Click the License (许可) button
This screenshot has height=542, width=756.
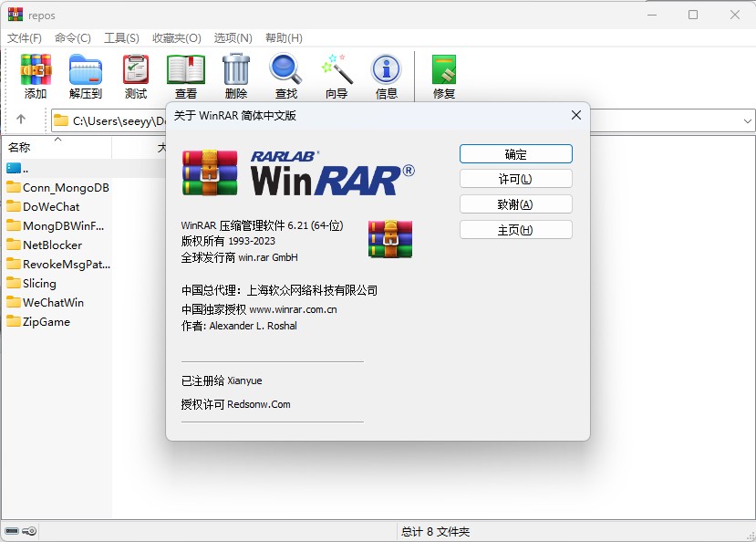[x=516, y=179]
